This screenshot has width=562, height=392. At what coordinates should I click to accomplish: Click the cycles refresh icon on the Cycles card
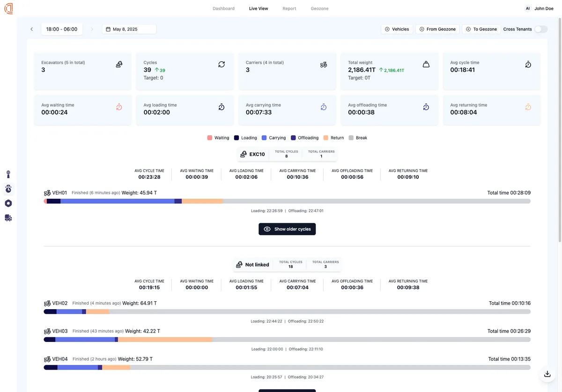point(221,65)
